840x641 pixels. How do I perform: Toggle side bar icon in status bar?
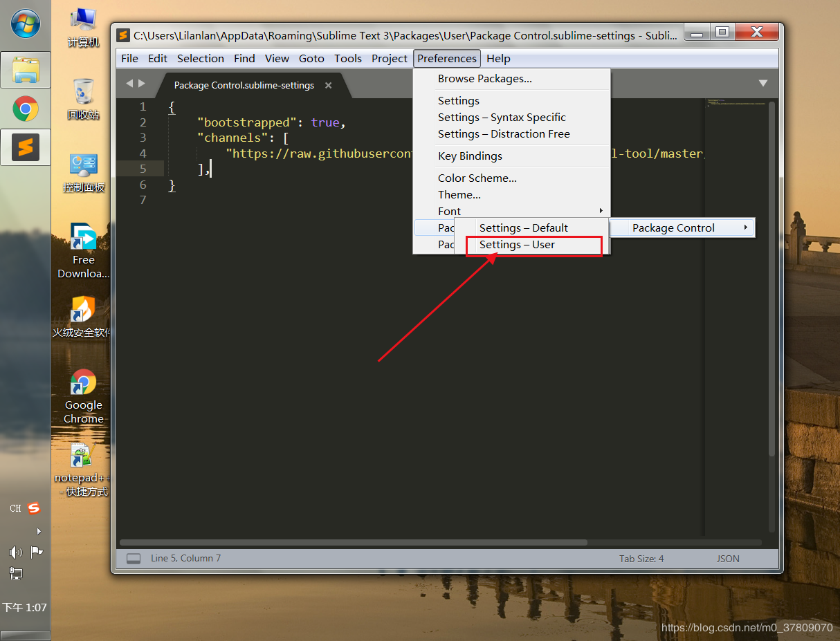tap(134, 559)
